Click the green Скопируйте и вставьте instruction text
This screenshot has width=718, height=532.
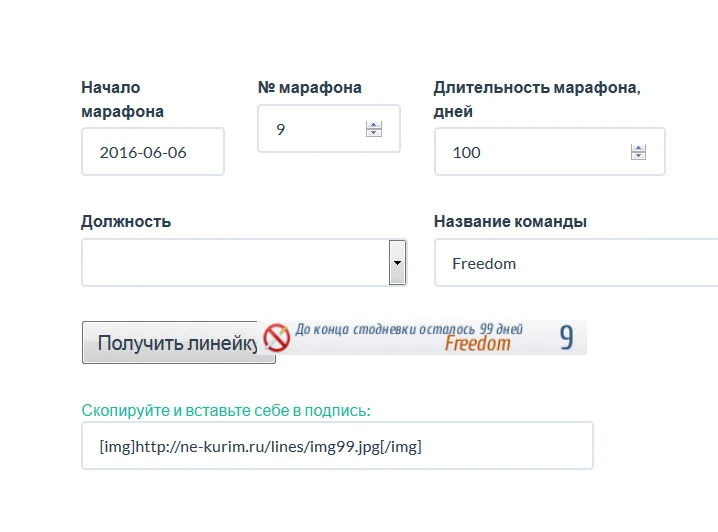(x=226, y=410)
